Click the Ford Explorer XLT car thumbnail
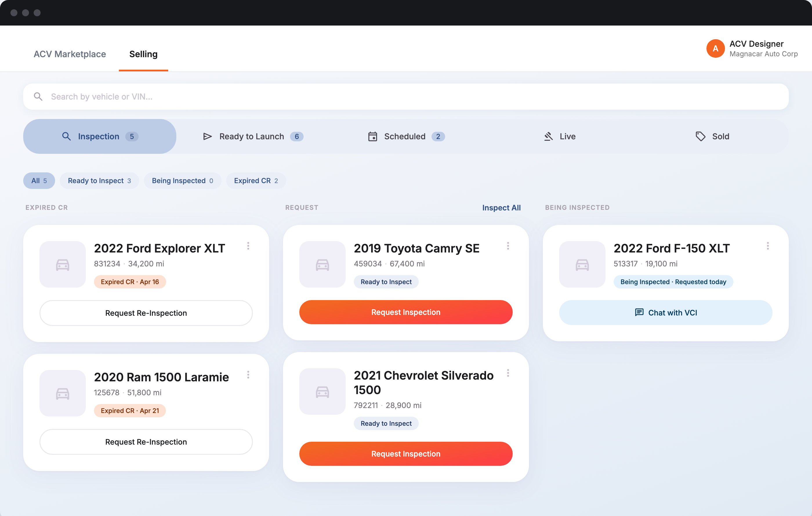The image size is (812, 516). (63, 264)
